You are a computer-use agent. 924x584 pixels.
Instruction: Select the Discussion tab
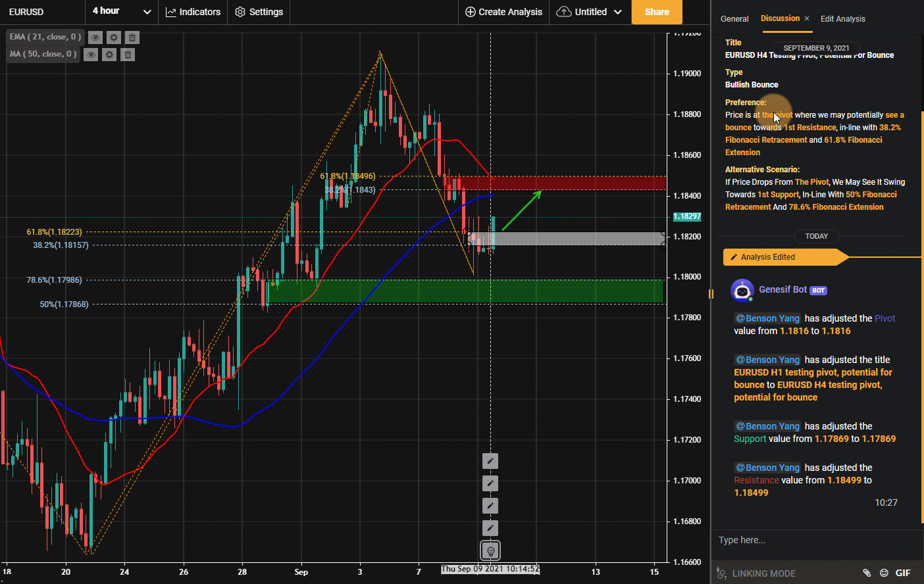[780, 18]
